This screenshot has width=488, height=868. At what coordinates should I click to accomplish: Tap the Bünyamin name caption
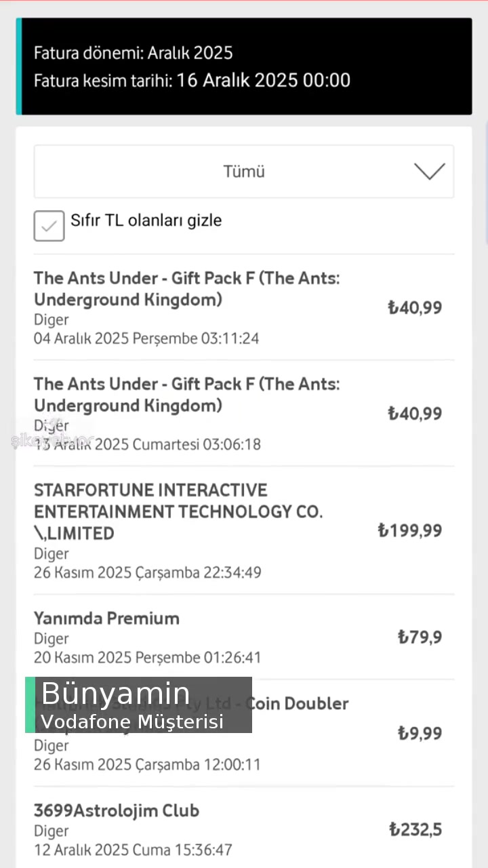[115, 693]
